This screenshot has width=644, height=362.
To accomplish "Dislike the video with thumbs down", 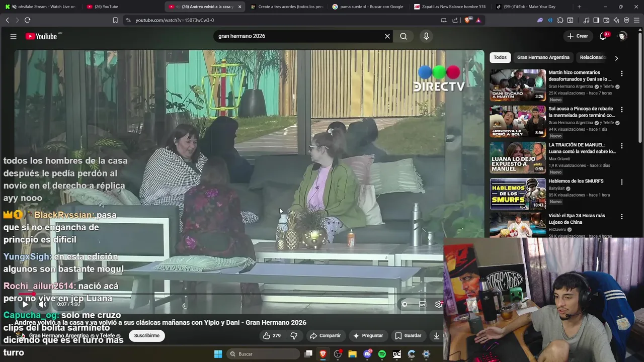I will pos(294,335).
